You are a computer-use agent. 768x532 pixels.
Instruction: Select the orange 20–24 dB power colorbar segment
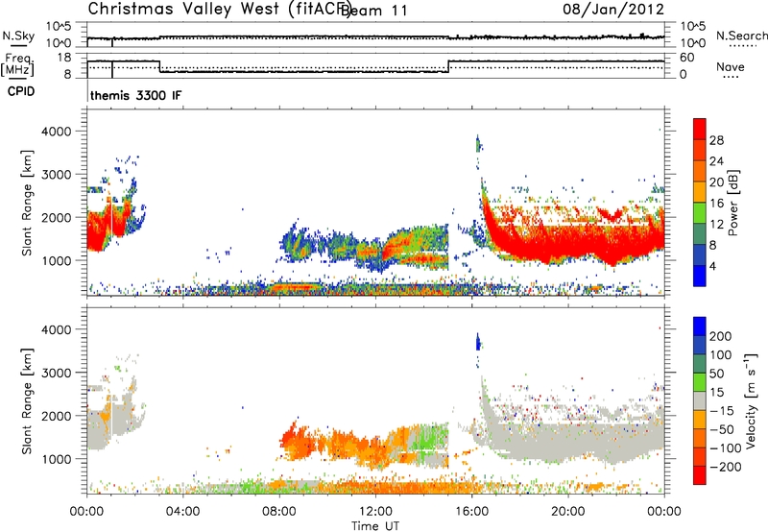700,171
